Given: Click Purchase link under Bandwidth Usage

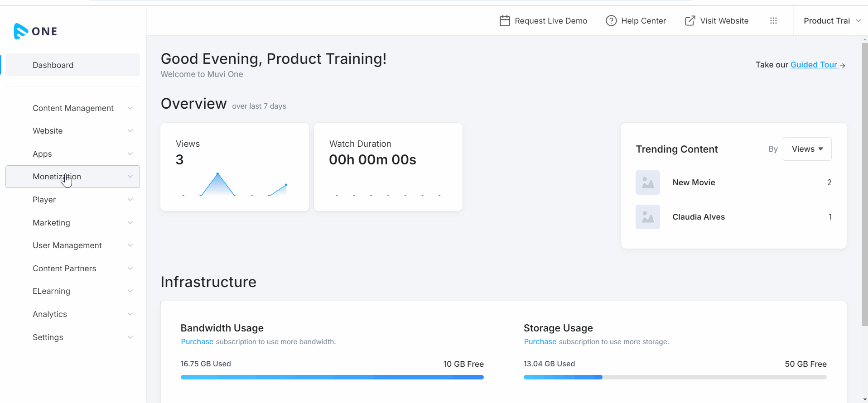Looking at the screenshot, I should 197,342.
